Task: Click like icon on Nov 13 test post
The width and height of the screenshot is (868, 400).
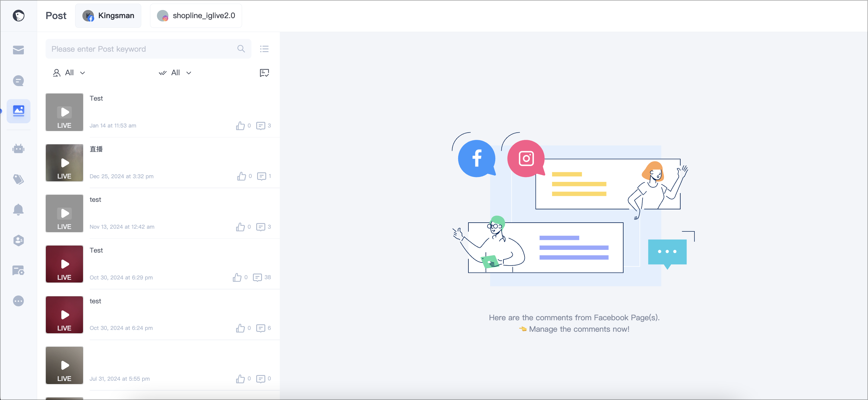Action: [x=240, y=227]
